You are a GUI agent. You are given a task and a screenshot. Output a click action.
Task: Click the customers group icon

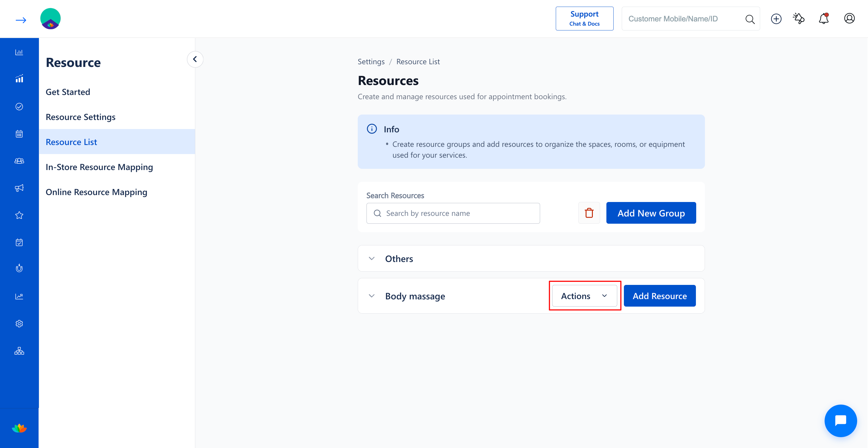pyautogui.click(x=19, y=161)
